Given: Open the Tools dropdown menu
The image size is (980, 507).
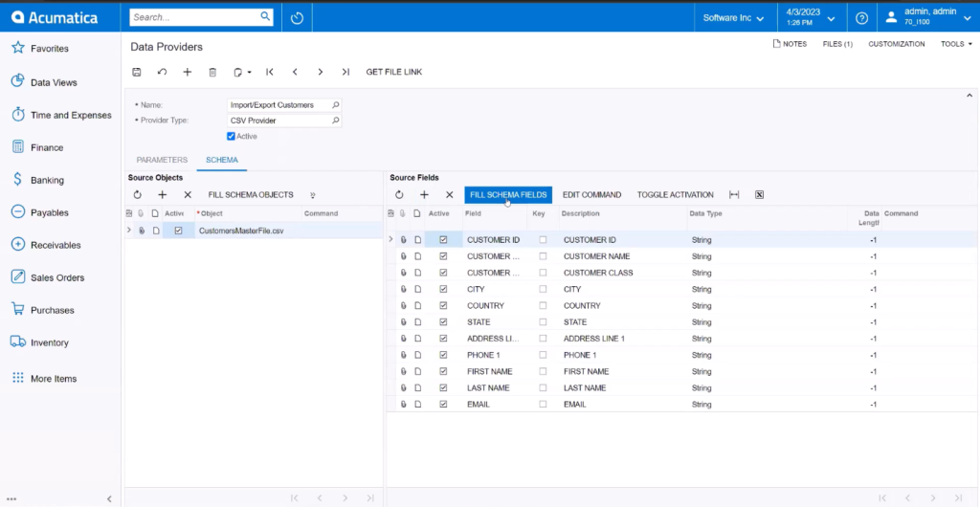Looking at the screenshot, I should pos(956,44).
